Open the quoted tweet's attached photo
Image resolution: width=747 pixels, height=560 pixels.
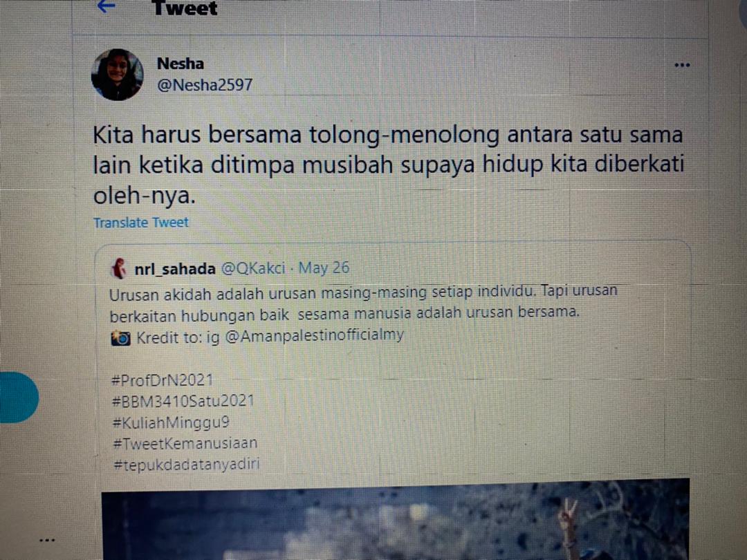coord(395,519)
